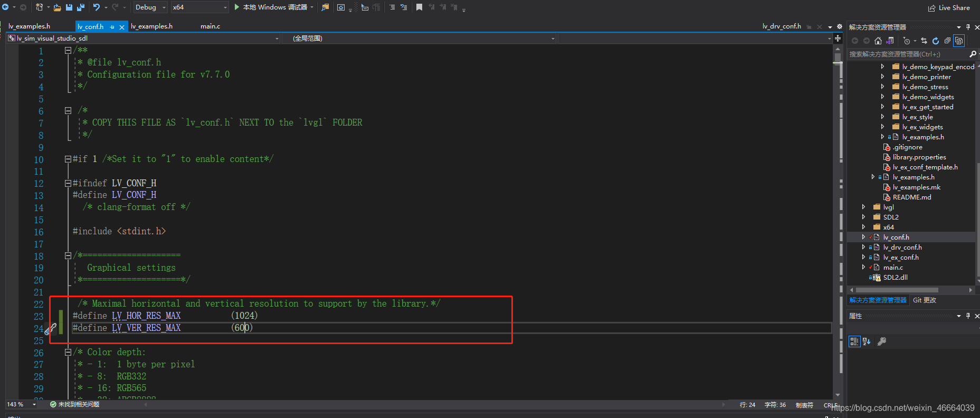Switch to the main.c editor tab
Viewport: 980px width, 418px height.
point(210,26)
